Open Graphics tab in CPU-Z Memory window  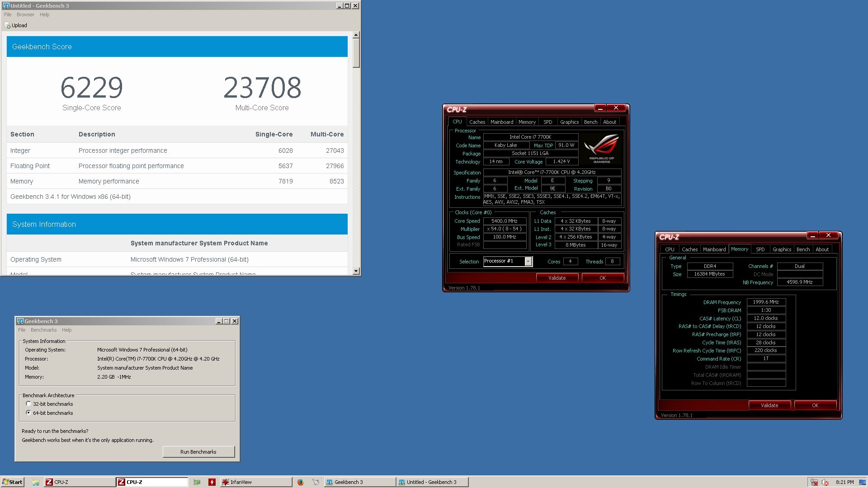point(782,249)
